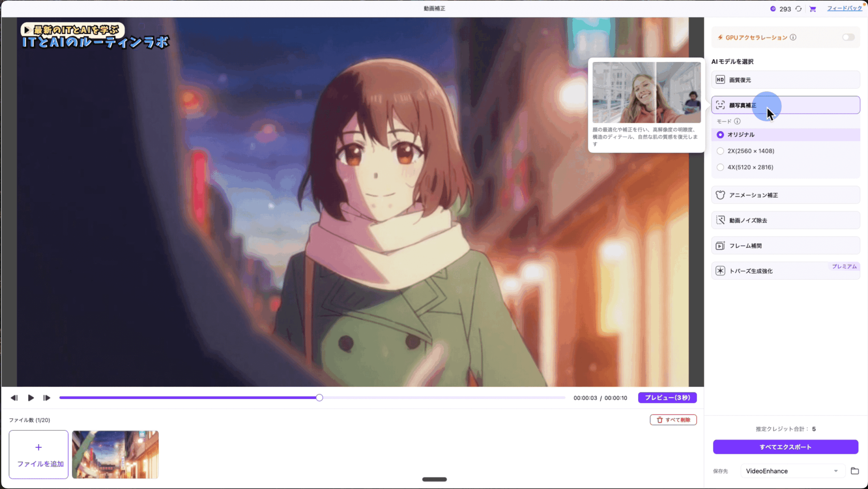Open the save destination folder icon
This screenshot has width=868, height=489.
point(855,471)
